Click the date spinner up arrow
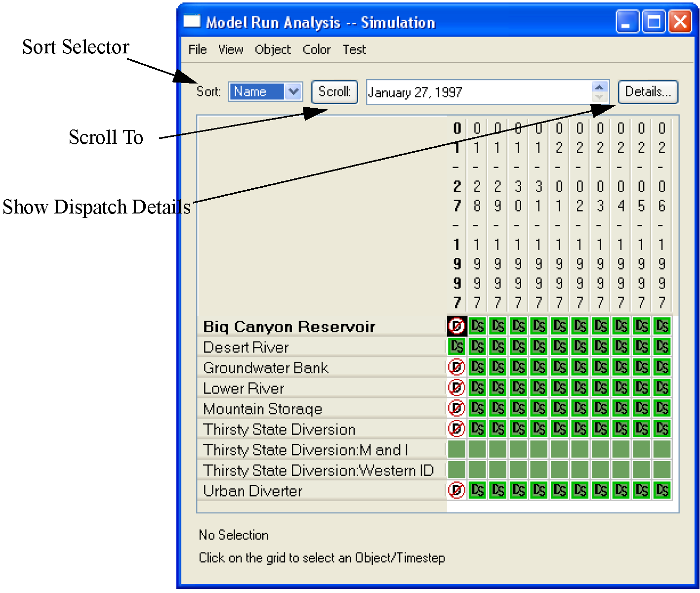 pyautogui.click(x=599, y=87)
